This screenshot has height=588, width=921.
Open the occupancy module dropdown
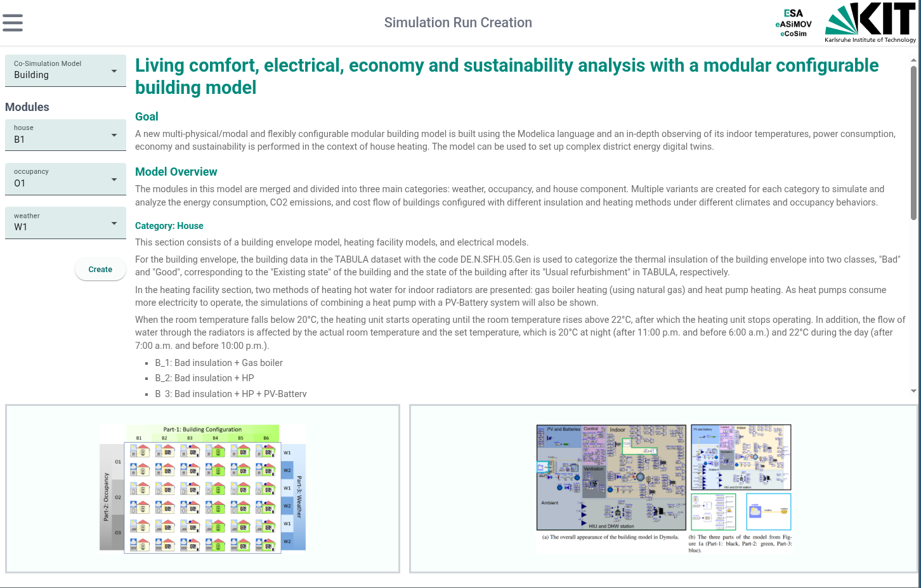65,179
